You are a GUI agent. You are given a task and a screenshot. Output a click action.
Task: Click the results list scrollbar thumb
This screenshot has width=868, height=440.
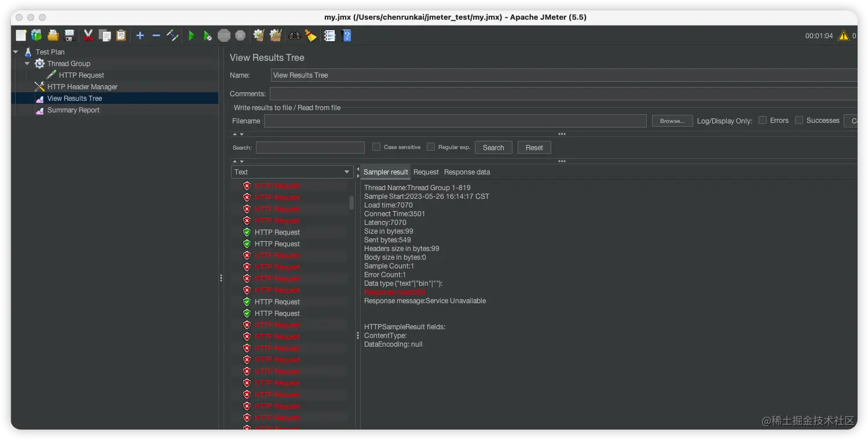pyautogui.click(x=351, y=202)
